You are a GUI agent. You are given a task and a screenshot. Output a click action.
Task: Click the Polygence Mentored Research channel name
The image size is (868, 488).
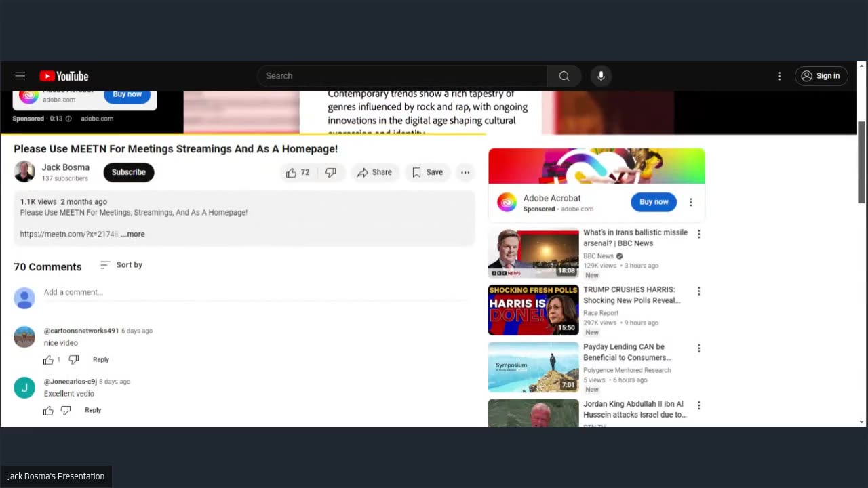click(627, 370)
